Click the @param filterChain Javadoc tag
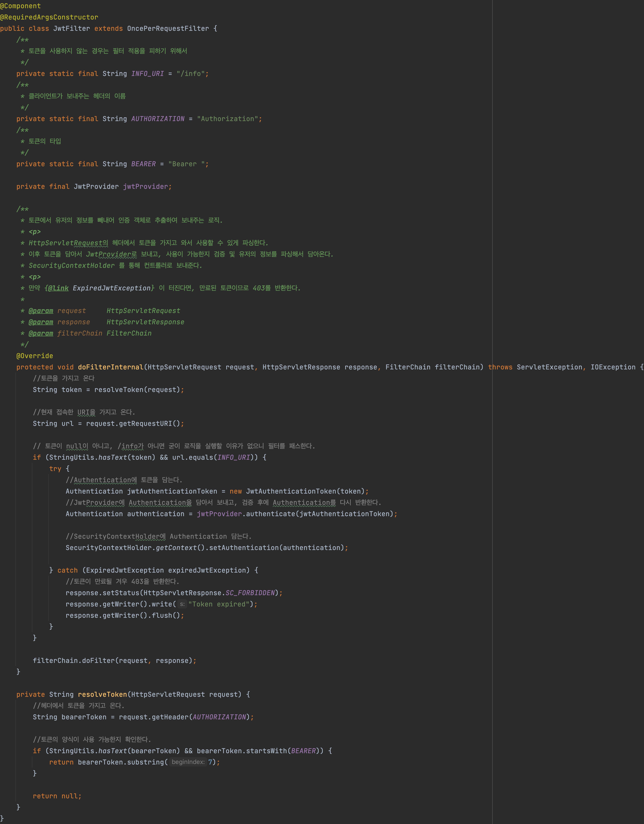Viewport: 644px width, 824px height. pos(66,333)
